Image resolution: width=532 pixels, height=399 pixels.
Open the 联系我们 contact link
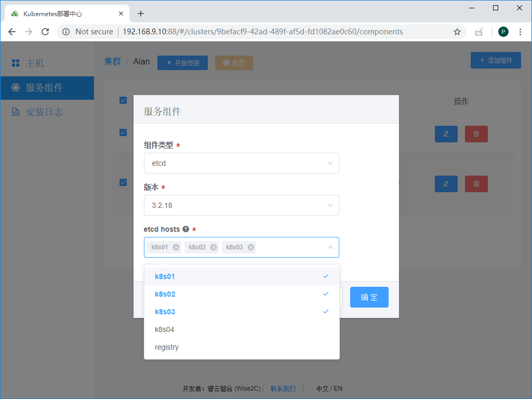(x=283, y=388)
